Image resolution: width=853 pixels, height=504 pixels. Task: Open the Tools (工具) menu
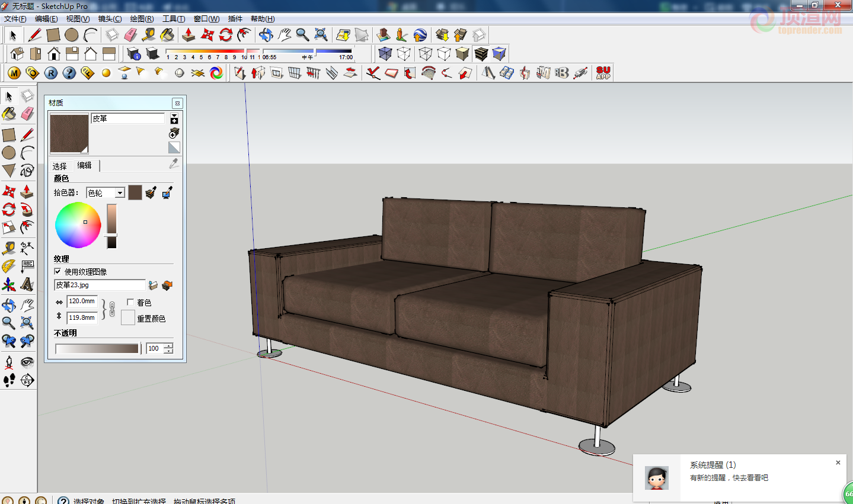[174, 19]
